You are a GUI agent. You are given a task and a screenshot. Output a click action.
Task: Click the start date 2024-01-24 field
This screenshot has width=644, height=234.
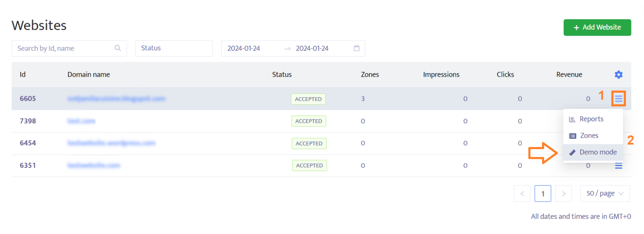pos(244,48)
